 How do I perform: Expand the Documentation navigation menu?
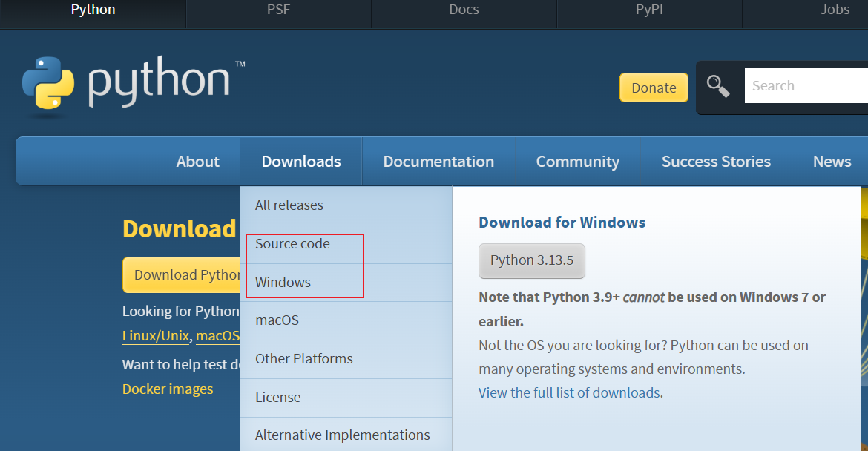tap(438, 162)
